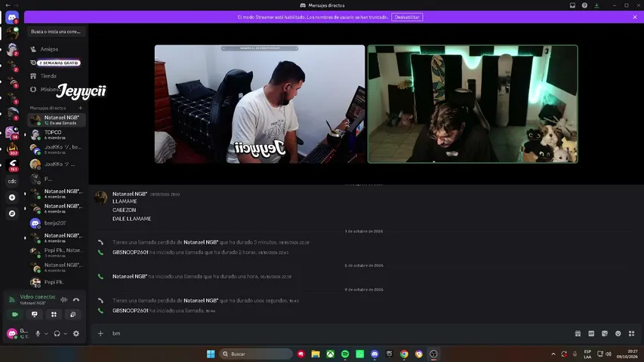Open attachment plus button in message bar
Screen dimensions: 644x362
point(100,333)
